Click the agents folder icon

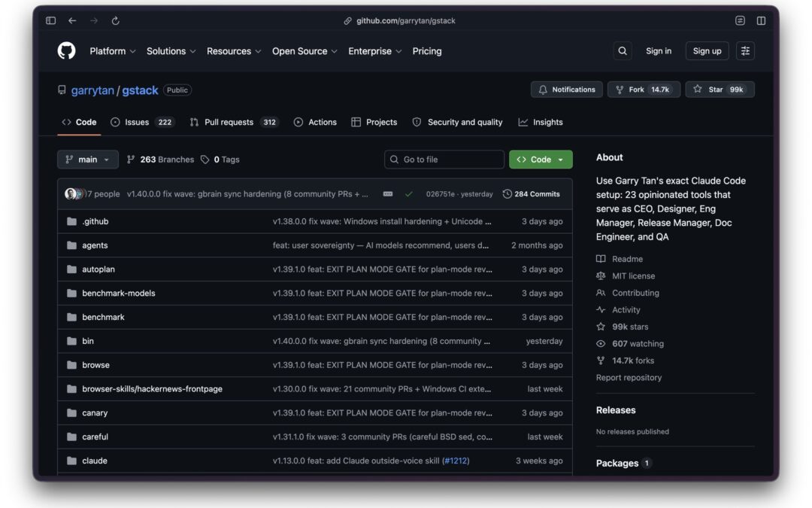coord(71,245)
